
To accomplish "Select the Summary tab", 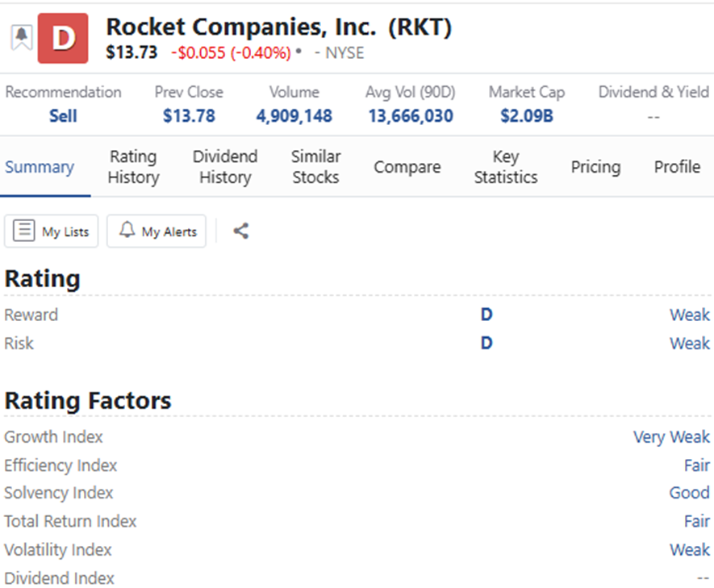I will coord(40,167).
